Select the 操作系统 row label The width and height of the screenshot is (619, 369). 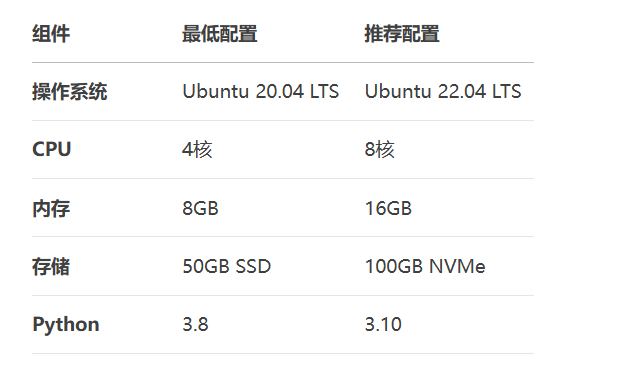click(69, 92)
